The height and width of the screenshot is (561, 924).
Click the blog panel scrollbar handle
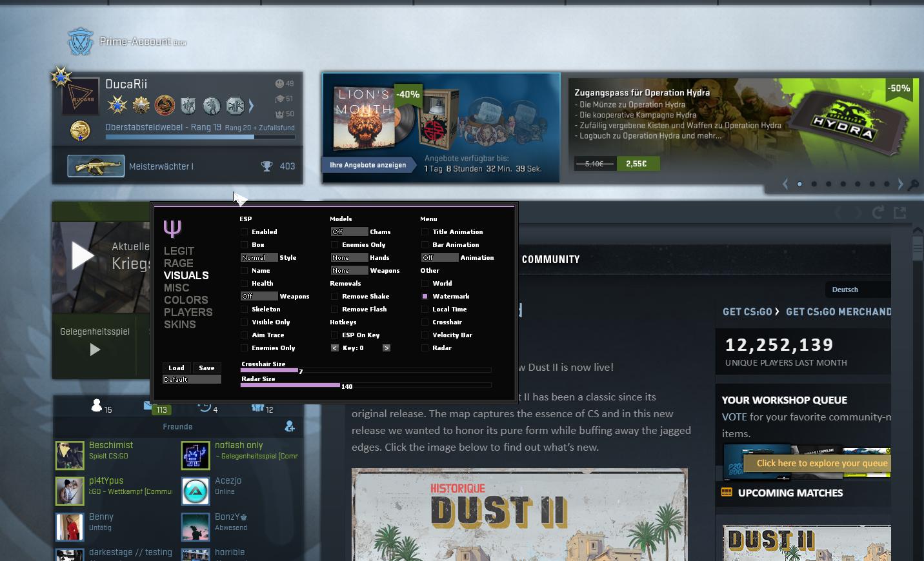[918, 248]
